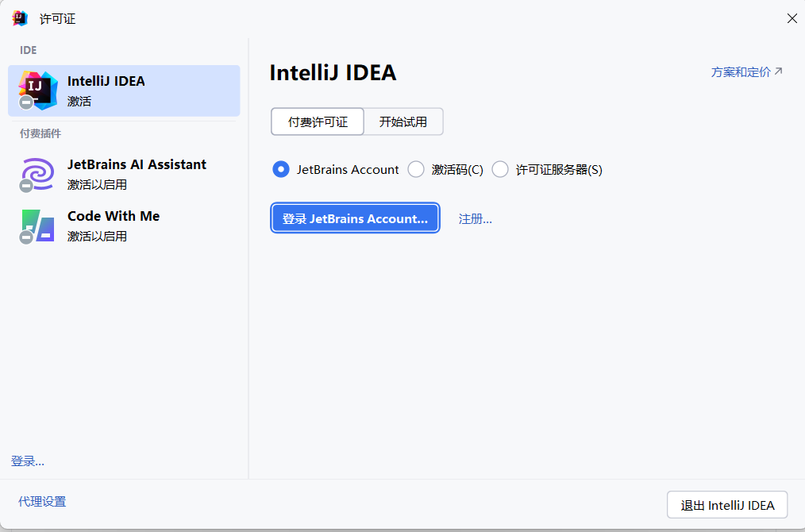This screenshot has height=532, width=805.
Task: Switch to the 付费许可证 tab
Action: point(318,121)
